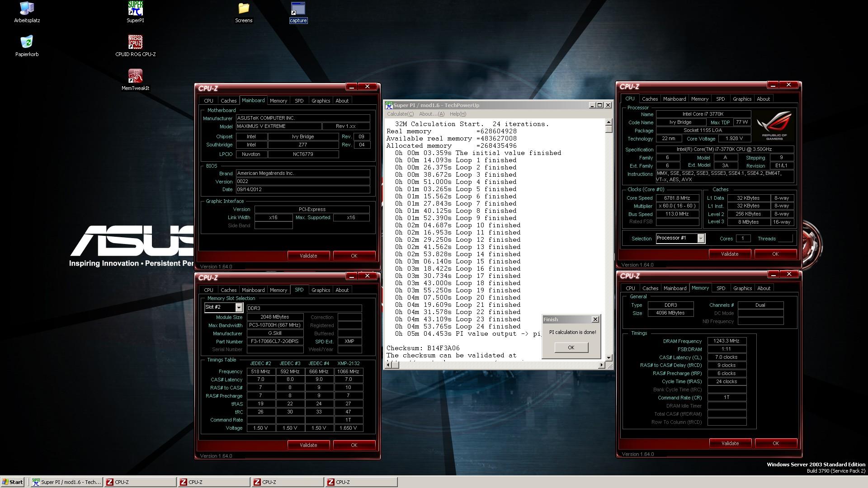Click the BIOS Date 09/14/2012 field
Viewport: 868px width, 488px height.
303,190
